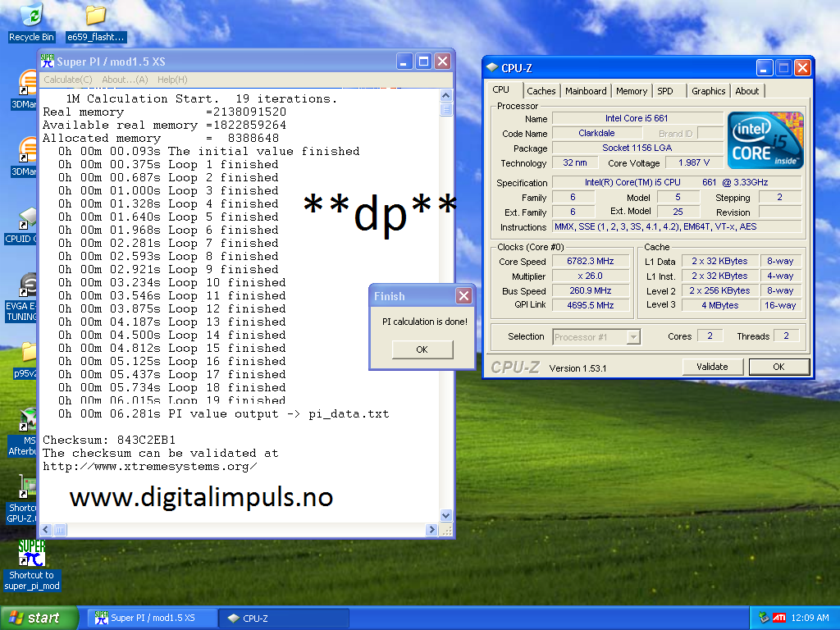Open the SPD tab

point(665,91)
